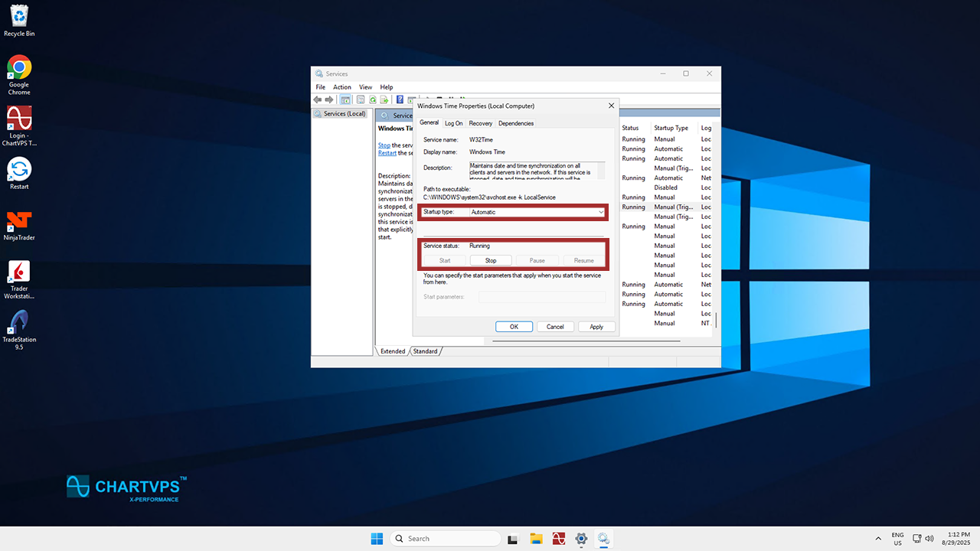Open File Explorer from the taskbar

537,539
